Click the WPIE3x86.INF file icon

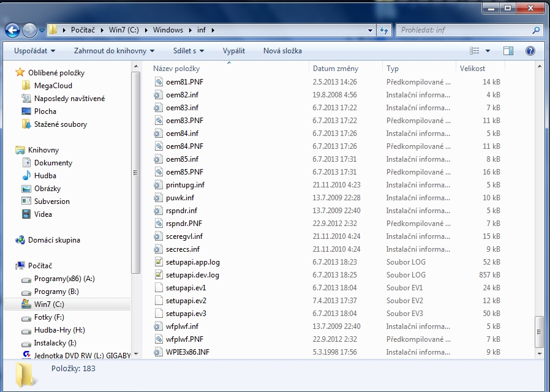coord(159,352)
